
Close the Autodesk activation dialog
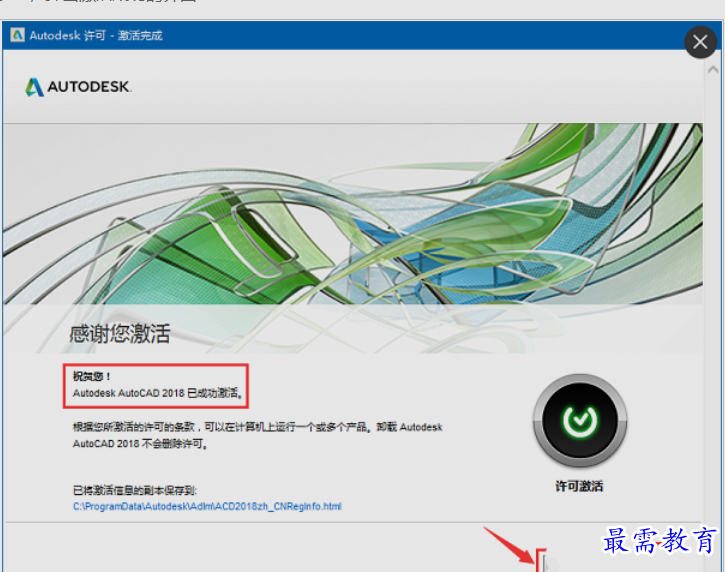[700, 42]
